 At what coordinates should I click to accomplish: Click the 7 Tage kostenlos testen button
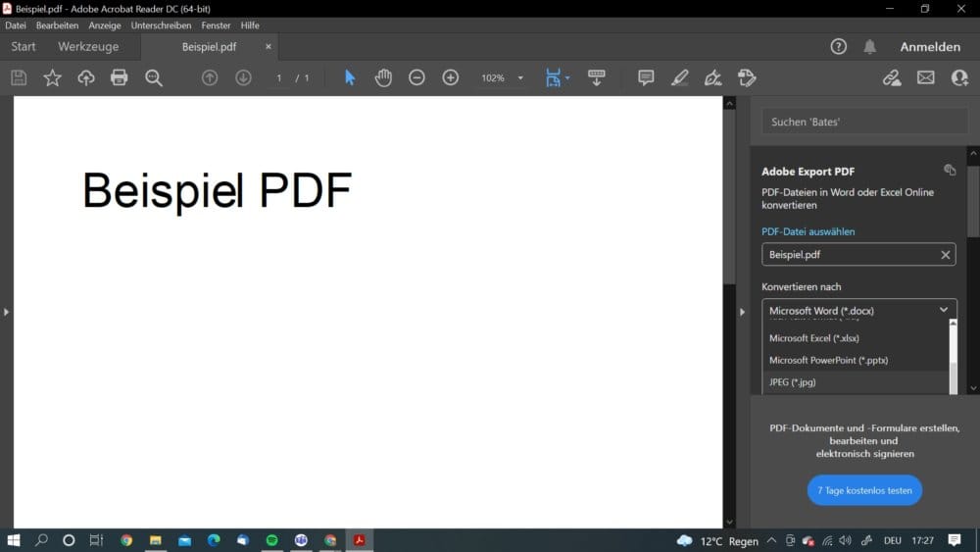(x=864, y=490)
